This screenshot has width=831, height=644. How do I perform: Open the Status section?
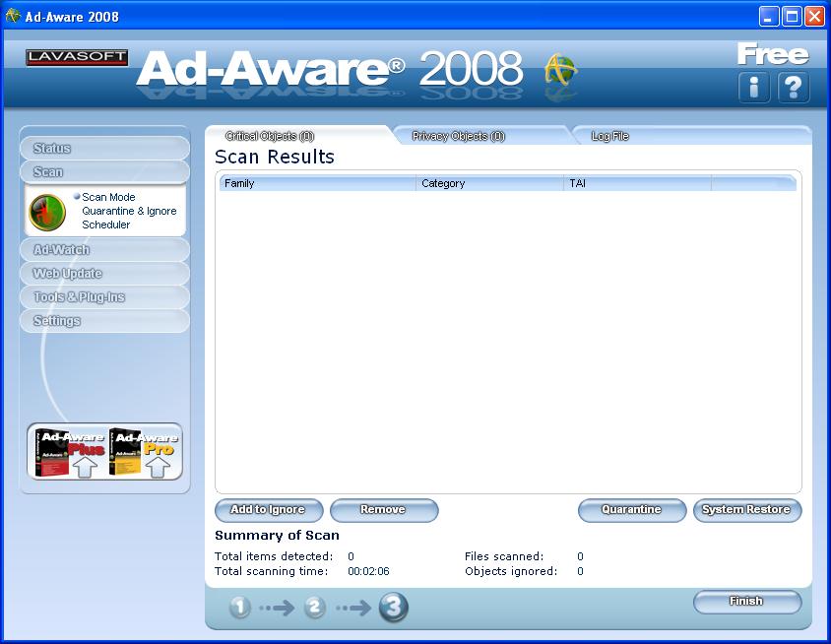pos(105,149)
